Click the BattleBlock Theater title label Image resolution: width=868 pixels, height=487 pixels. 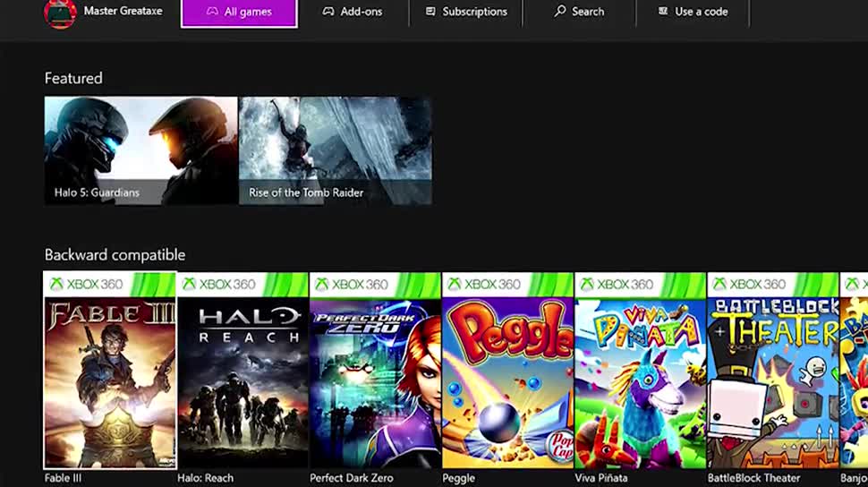pos(754,478)
